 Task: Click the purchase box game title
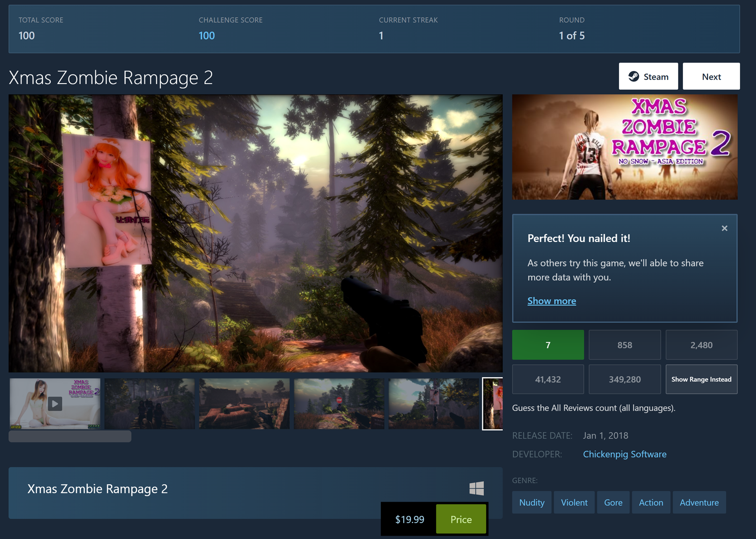pos(97,489)
